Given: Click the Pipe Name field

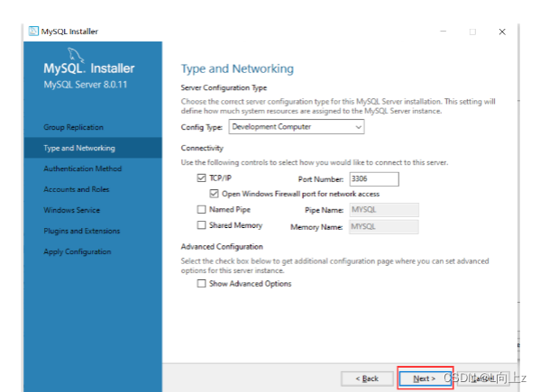Looking at the screenshot, I should [x=384, y=210].
